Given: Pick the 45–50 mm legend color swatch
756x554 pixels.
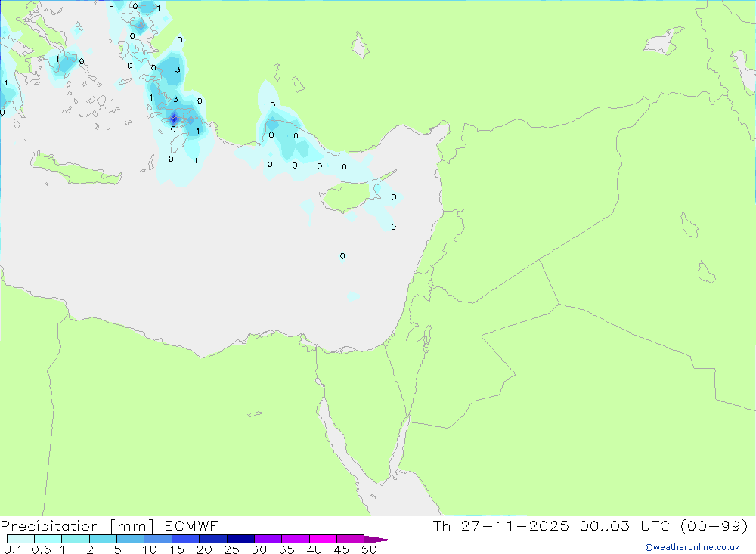Looking at the screenshot, I should [350, 539].
